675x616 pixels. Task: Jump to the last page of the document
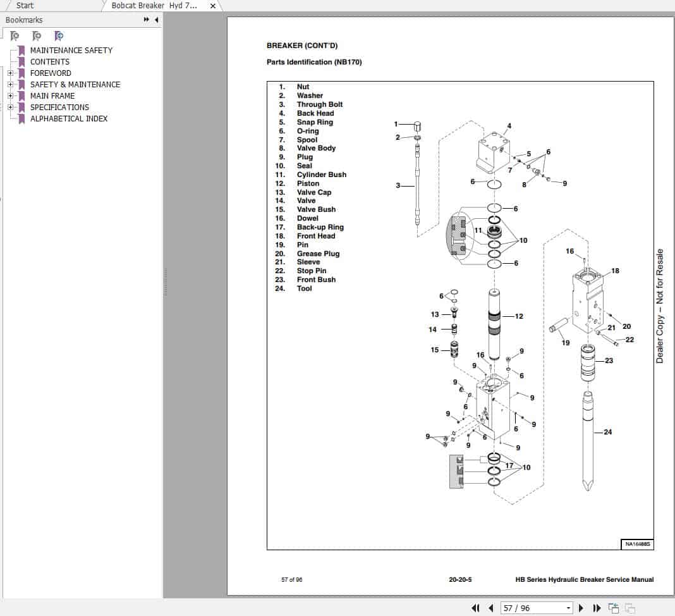(x=597, y=607)
